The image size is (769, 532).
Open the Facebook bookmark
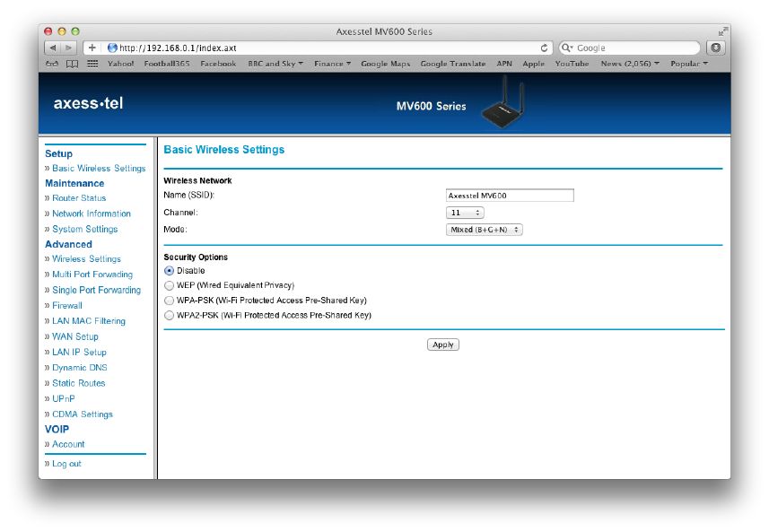coord(218,64)
